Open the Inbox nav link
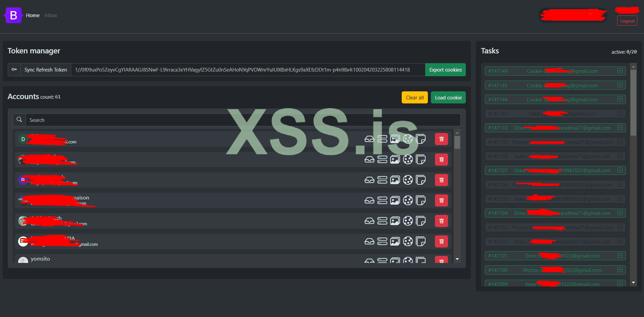644x317 pixels. (51, 15)
